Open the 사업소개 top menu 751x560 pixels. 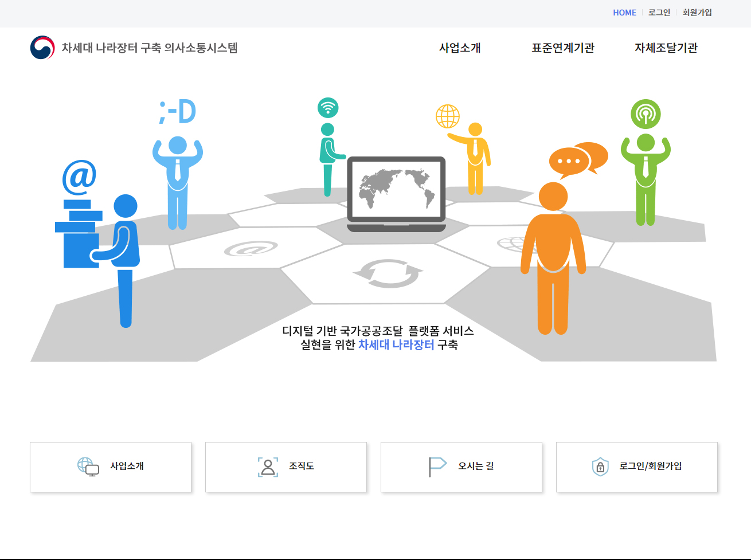[460, 48]
